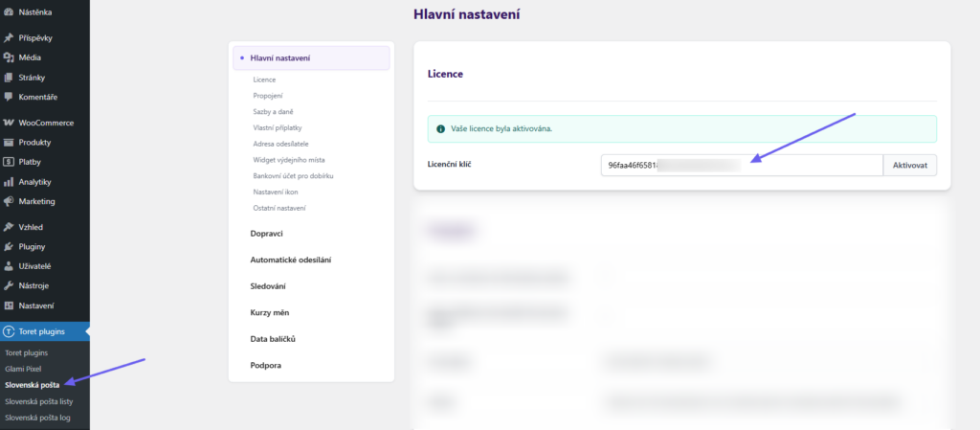Click the Licenční klíč input field

pyautogui.click(x=742, y=166)
